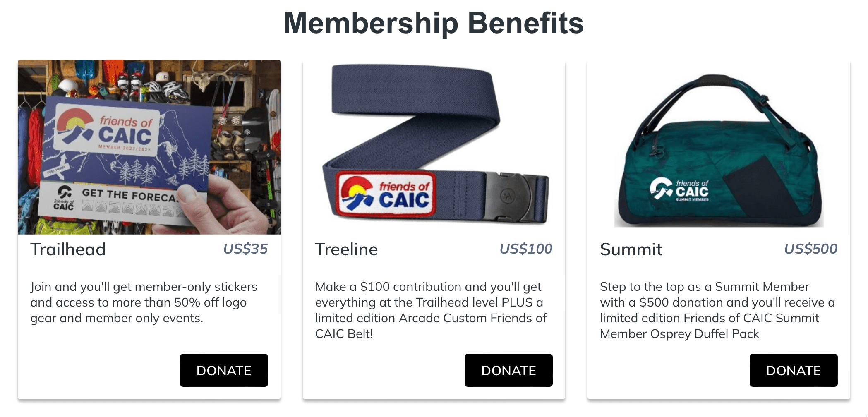Click the Summit Osprey Duffel Pack description
The width and height of the screenshot is (868, 417).
pyautogui.click(x=717, y=310)
